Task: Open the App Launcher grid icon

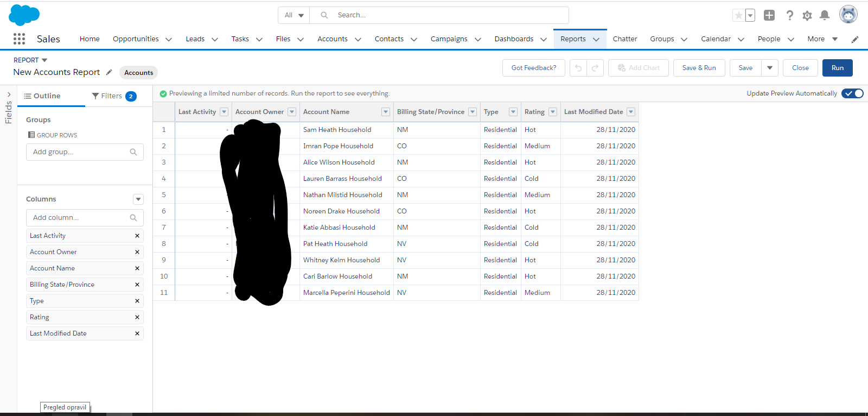Action: point(19,39)
